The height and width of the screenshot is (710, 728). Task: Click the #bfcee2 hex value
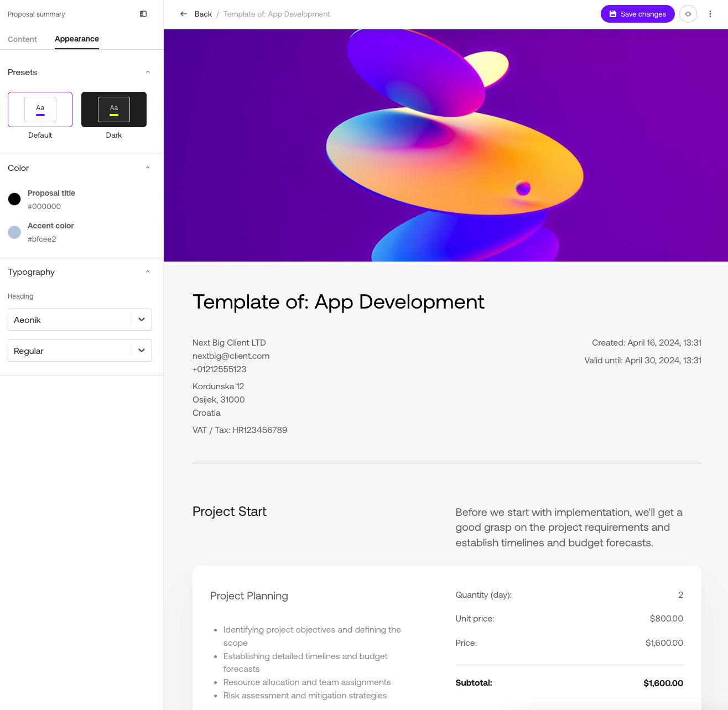tap(42, 239)
